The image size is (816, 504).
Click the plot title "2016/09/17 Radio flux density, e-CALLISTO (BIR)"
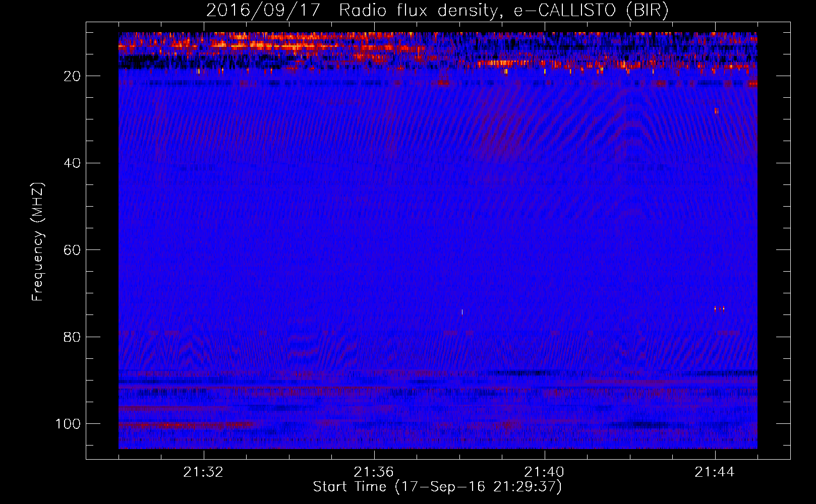(x=437, y=11)
